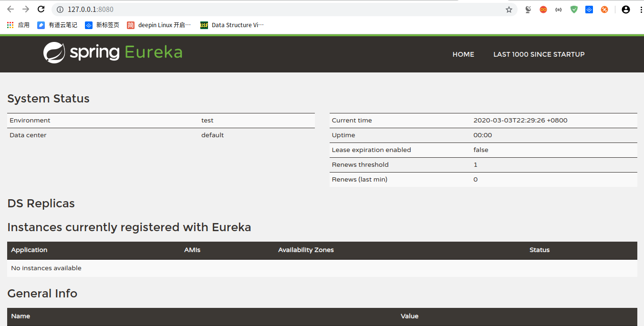Click the spring Eureka brand text
This screenshot has height=326, width=644.
coord(126,52)
